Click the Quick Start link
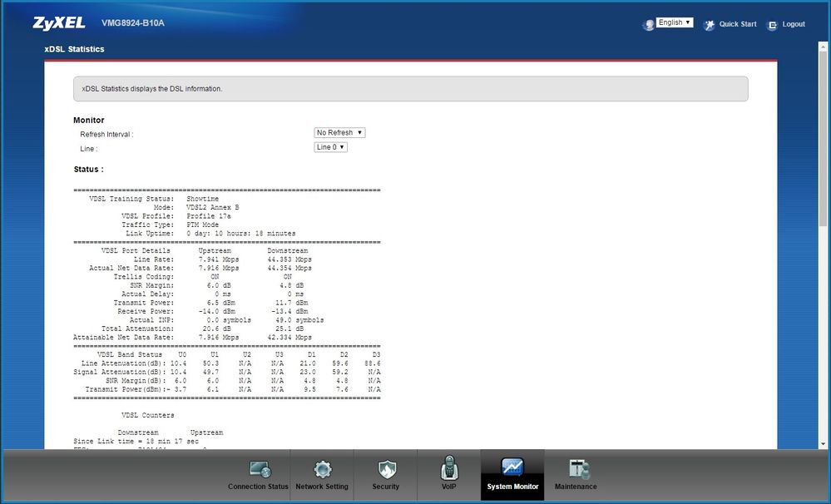Image resolution: width=831 pixels, height=504 pixels. tap(737, 24)
